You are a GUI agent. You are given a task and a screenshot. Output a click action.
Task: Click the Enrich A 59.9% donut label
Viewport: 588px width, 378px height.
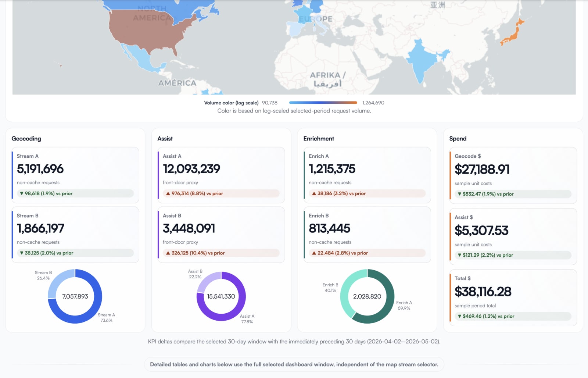pos(404,306)
